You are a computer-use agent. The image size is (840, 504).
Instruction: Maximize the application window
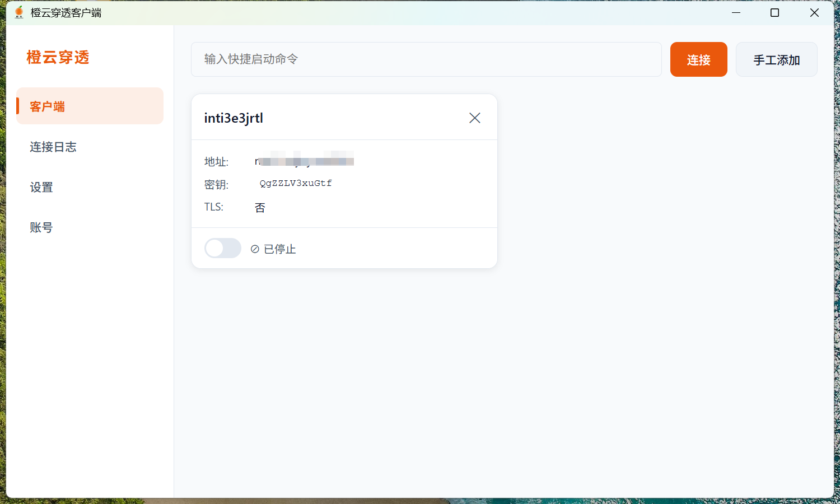(x=775, y=12)
